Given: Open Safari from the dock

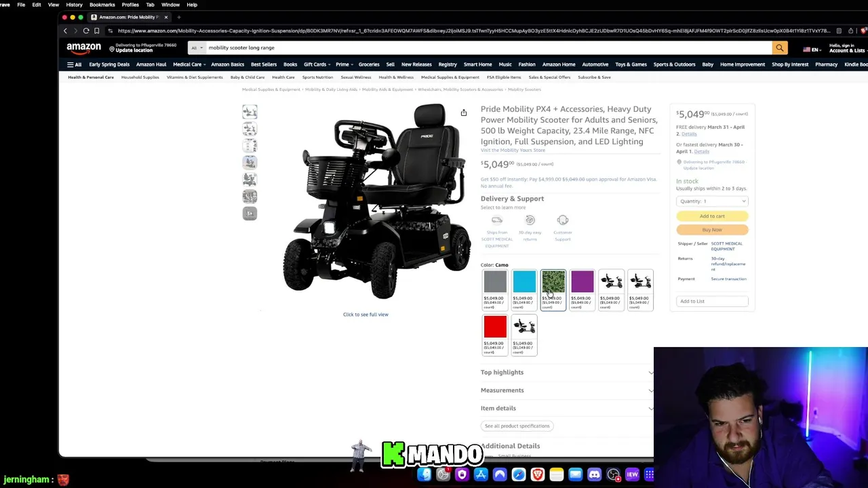Looking at the screenshot, I should click(519, 474).
